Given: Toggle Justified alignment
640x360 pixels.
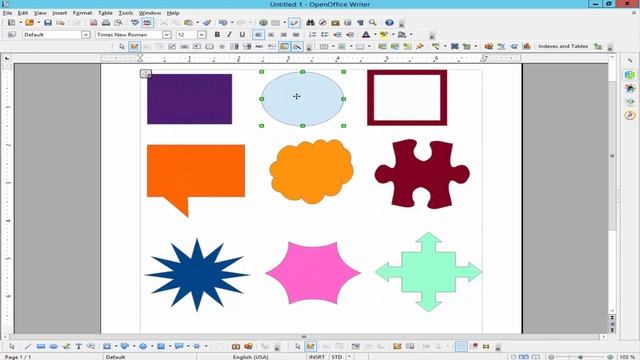Looking at the screenshot, I should [x=296, y=35].
